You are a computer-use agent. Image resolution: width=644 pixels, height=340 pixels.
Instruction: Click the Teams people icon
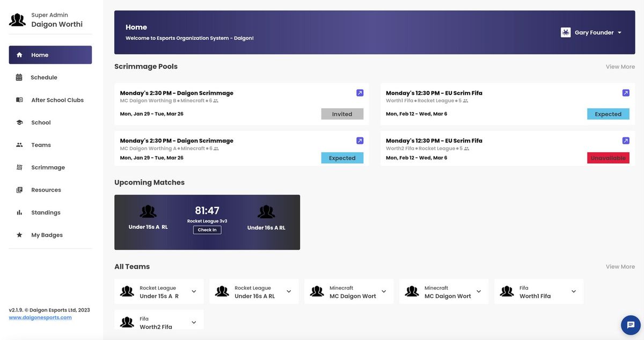[19, 145]
